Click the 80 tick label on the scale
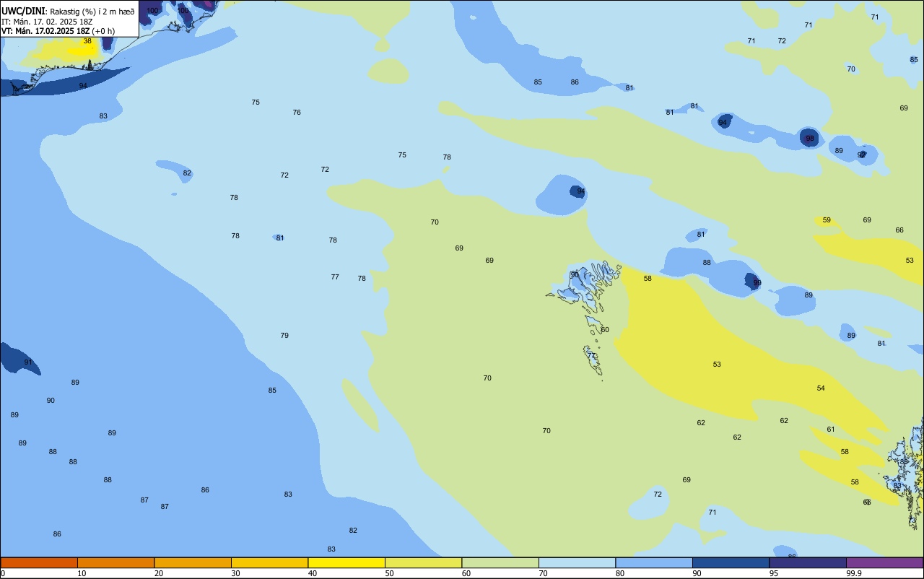924x579 pixels. (620, 573)
